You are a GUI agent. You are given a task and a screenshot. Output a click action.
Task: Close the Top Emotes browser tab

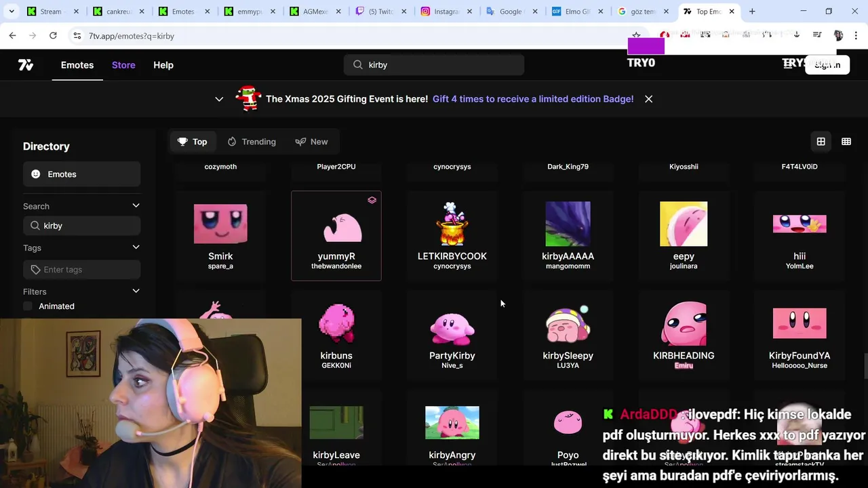(x=732, y=12)
